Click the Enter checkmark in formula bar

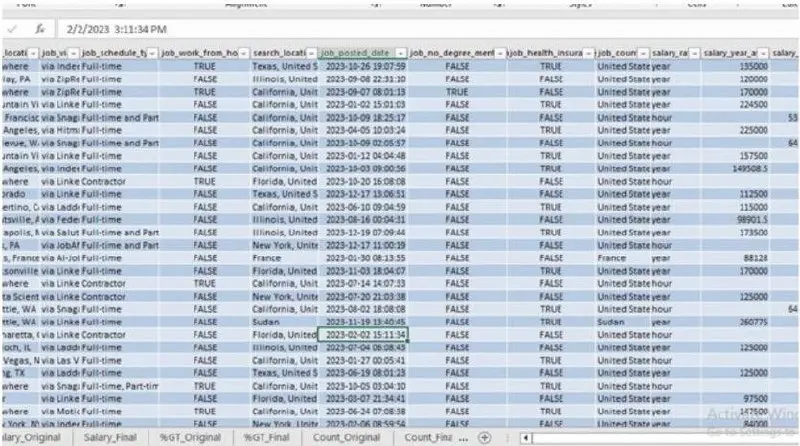pyautogui.click(x=12, y=29)
